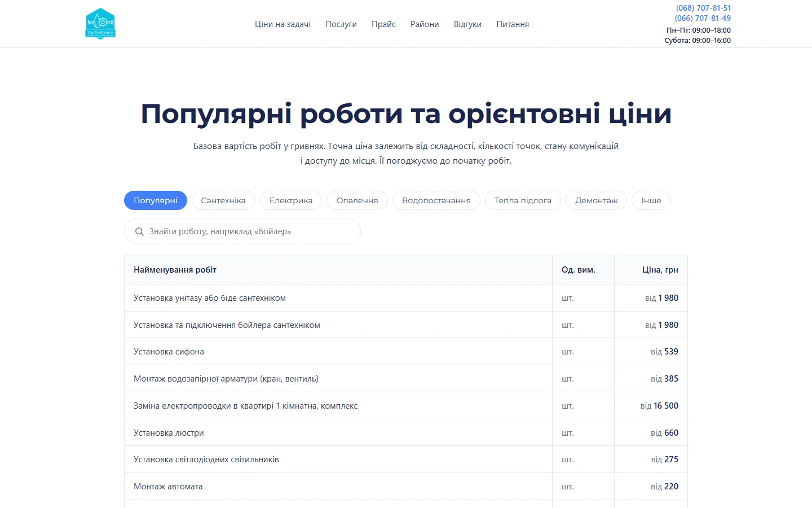Click the price "від 275"

coord(664,459)
